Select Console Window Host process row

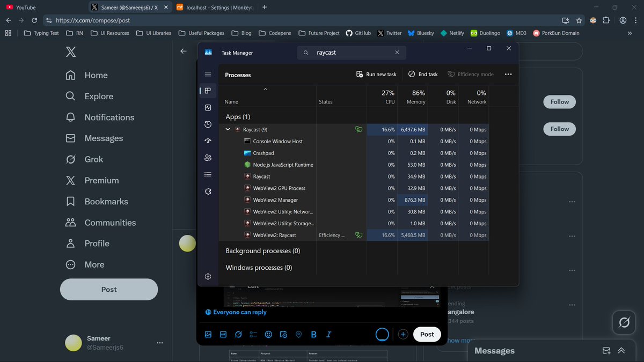click(x=354, y=141)
